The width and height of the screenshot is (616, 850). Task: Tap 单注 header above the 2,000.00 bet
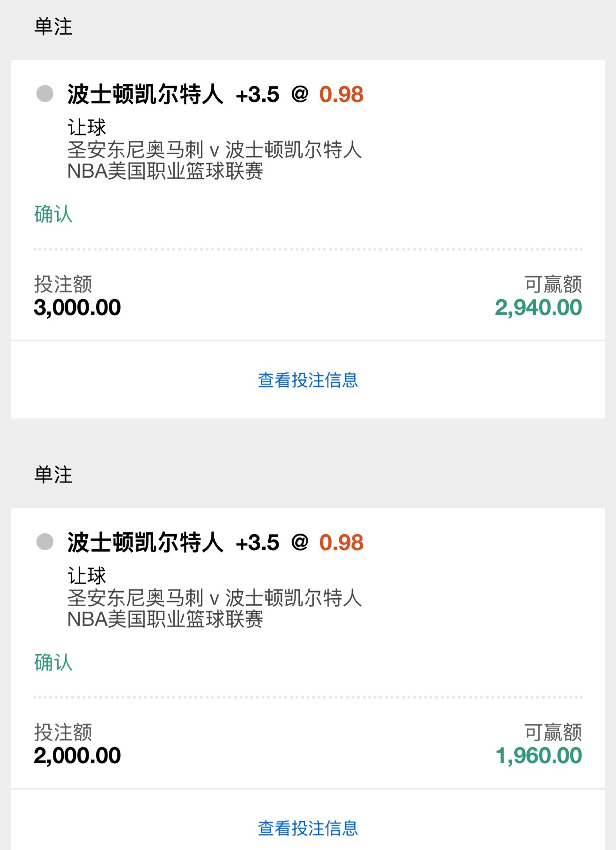point(53,475)
